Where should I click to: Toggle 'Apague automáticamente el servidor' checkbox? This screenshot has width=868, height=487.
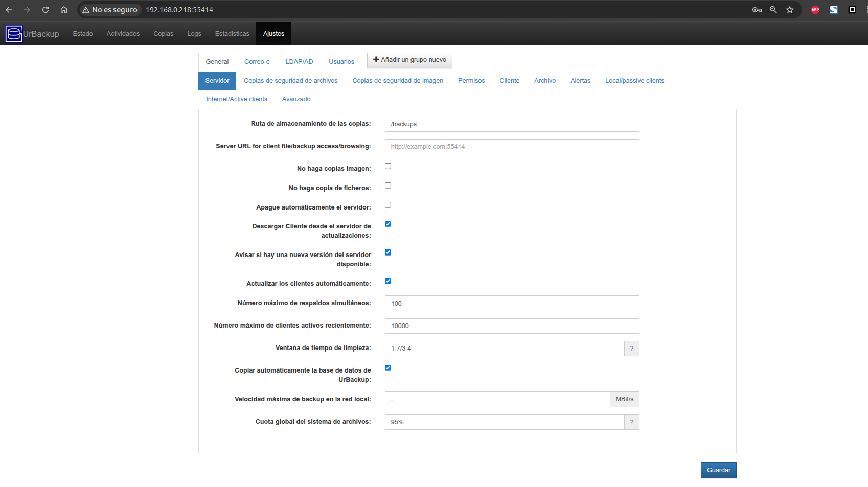pyautogui.click(x=388, y=205)
